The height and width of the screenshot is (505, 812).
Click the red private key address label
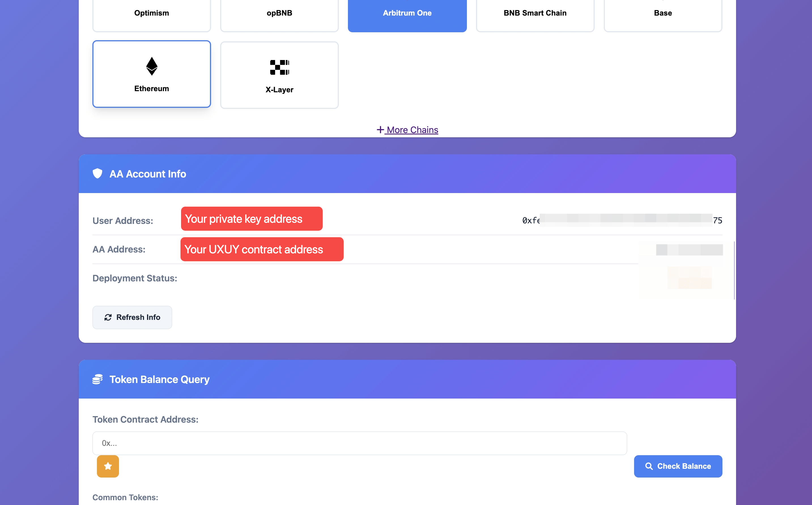point(251,219)
